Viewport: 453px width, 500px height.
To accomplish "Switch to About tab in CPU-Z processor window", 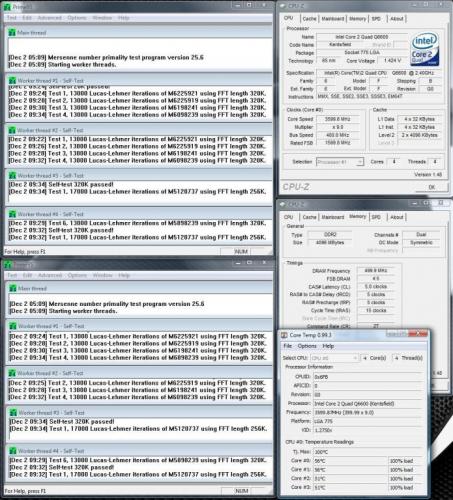I will tap(397, 19).
